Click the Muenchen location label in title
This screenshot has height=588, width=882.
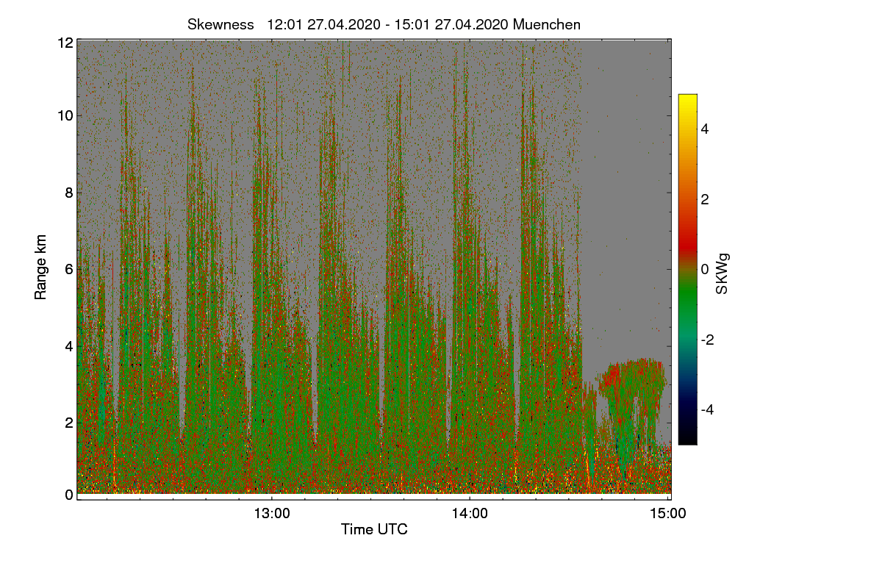pos(547,24)
